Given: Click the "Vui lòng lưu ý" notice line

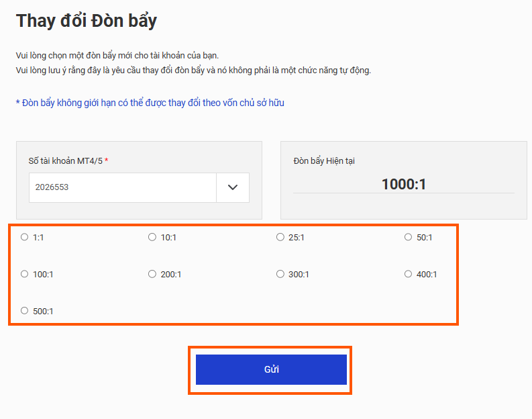Looking at the screenshot, I should pyautogui.click(x=193, y=71).
